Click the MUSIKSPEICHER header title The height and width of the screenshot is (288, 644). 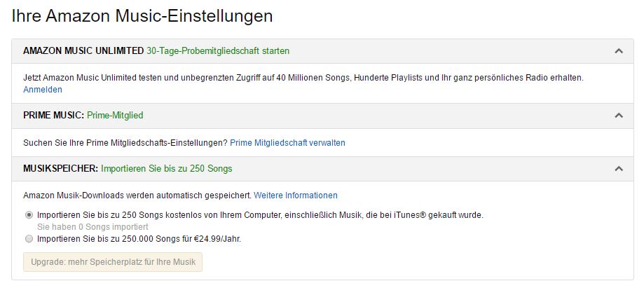(x=60, y=169)
